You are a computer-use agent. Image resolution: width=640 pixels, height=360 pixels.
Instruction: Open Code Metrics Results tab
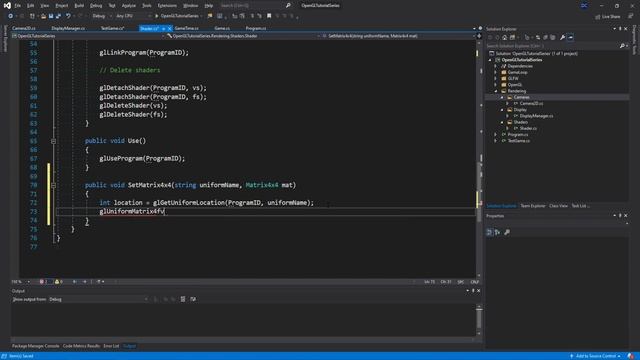pos(81,346)
